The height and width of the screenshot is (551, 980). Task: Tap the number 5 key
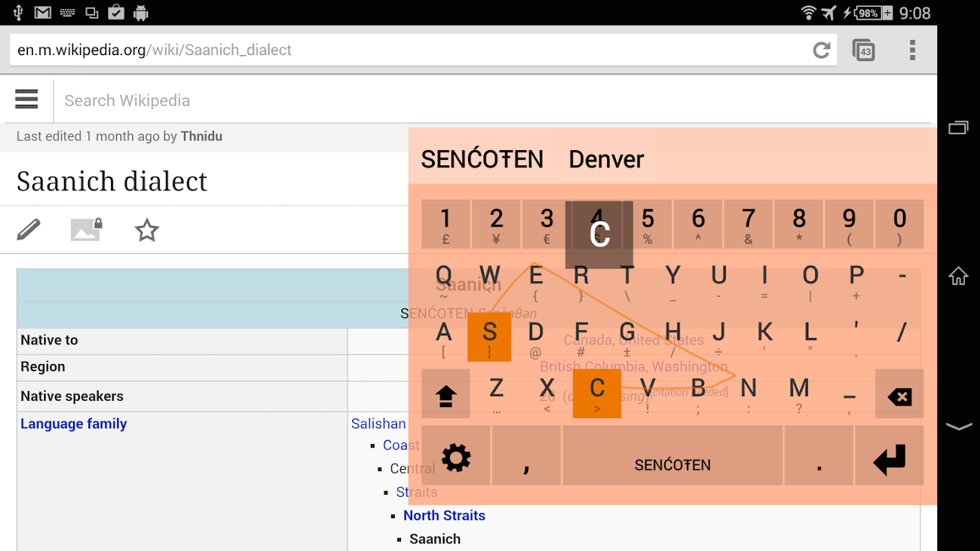[648, 225]
